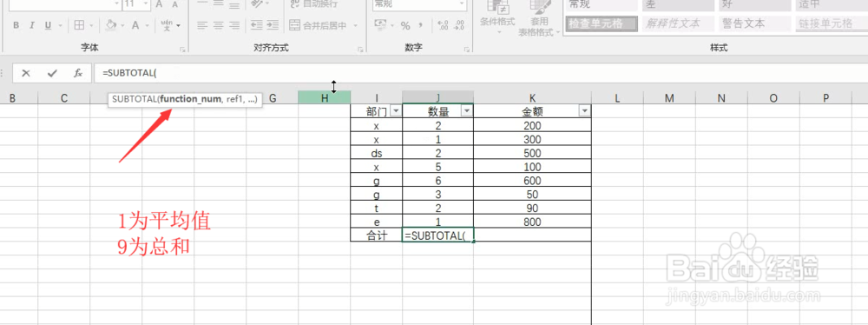Screen dimensions: 868x325
Task: Decrease decimal places icon
Action: (459, 25)
